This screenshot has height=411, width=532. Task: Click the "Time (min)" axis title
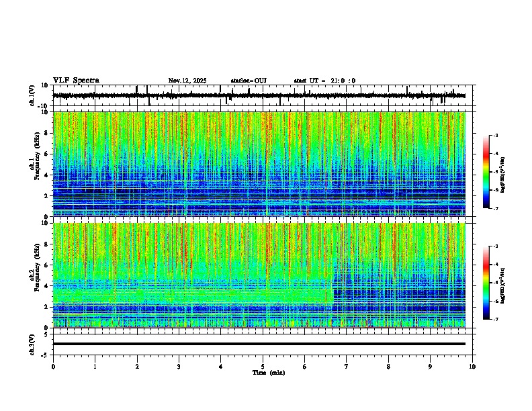pos(269,373)
